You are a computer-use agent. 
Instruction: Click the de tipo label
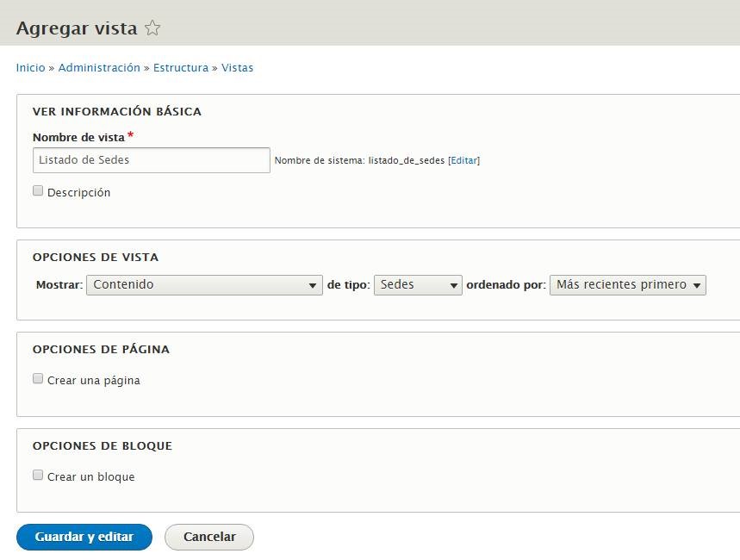coord(348,284)
